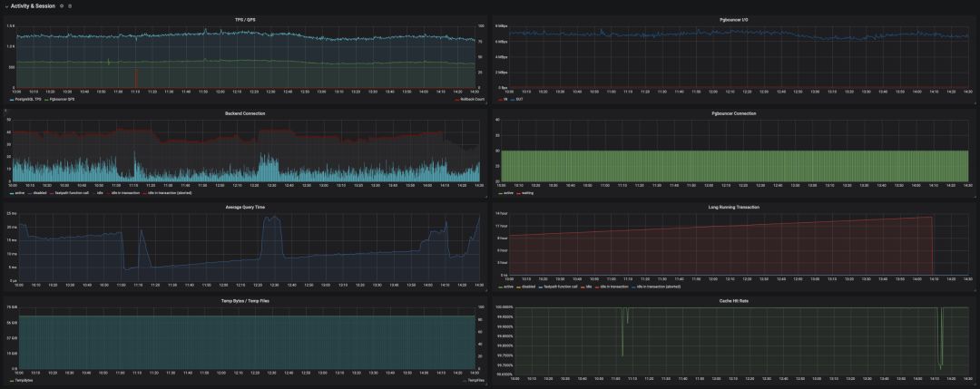Open Activity & Session row settings gear

coord(62,5)
